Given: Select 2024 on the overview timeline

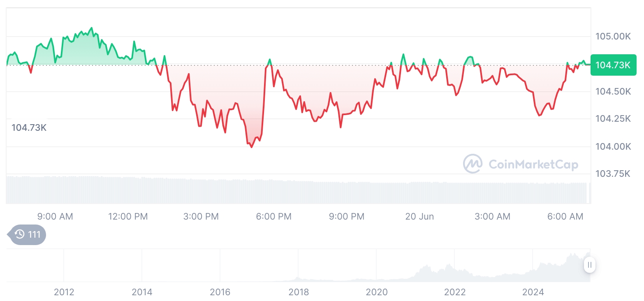Looking at the screenshot, I should coord(533,292).
